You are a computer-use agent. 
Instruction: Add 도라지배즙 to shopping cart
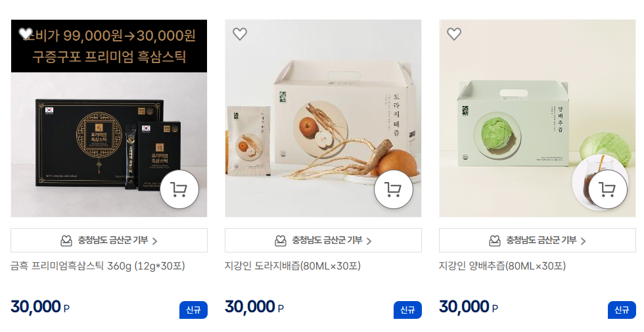[x=394, y=189]
